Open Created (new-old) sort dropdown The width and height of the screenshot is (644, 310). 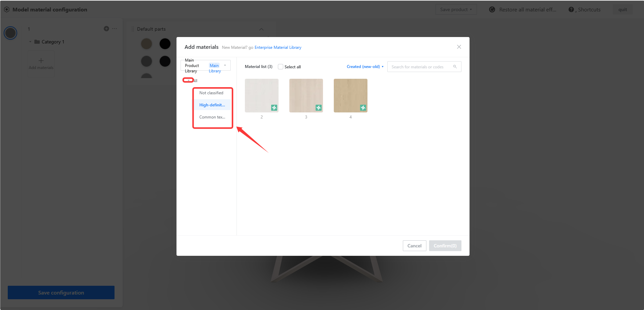pos(365,67)
